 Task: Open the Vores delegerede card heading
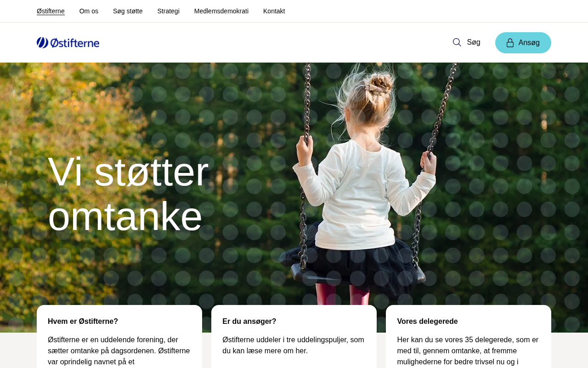pyautogui.click(x=427, y=322)
